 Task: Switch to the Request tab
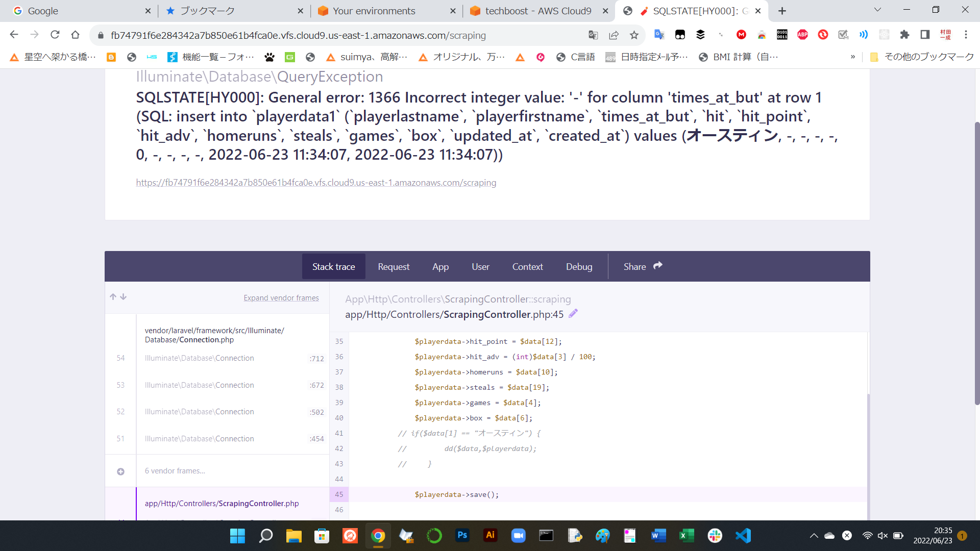394,267
